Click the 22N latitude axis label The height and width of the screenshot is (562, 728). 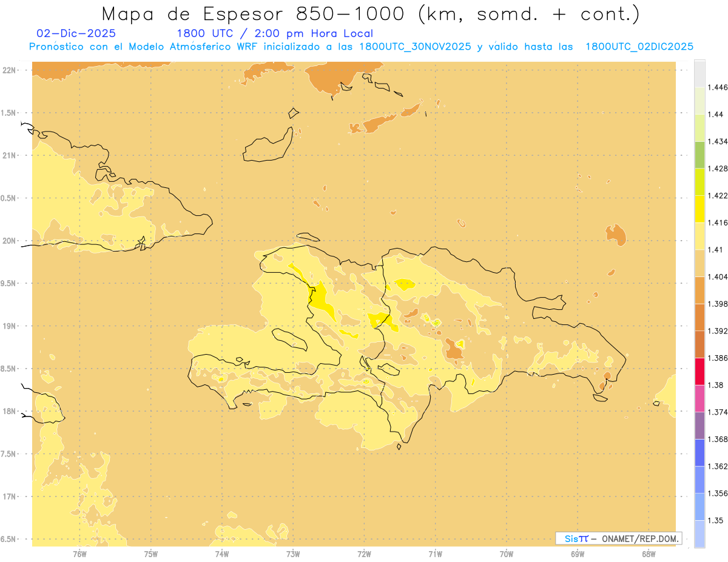click(9, 70)
